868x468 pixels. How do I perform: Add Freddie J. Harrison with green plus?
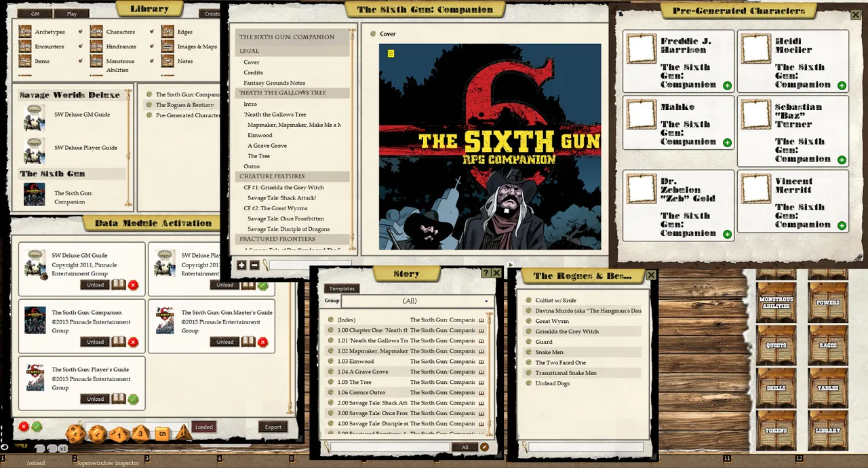tap(727, 85)
